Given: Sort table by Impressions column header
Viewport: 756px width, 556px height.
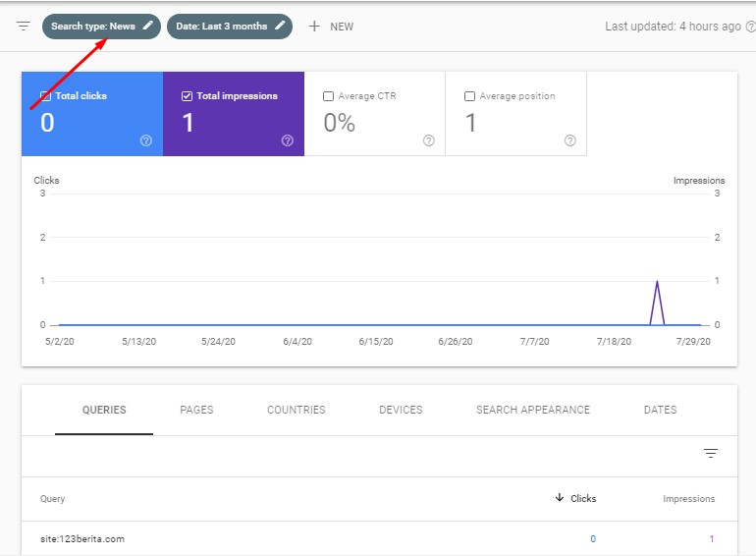Looking at the screenshot, I should point(688,499).
